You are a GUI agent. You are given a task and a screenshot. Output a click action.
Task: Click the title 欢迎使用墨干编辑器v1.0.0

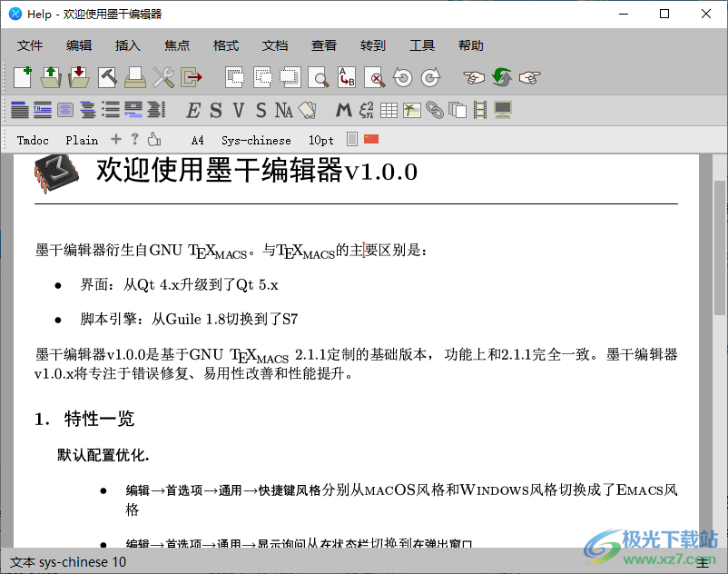point(257,171)
